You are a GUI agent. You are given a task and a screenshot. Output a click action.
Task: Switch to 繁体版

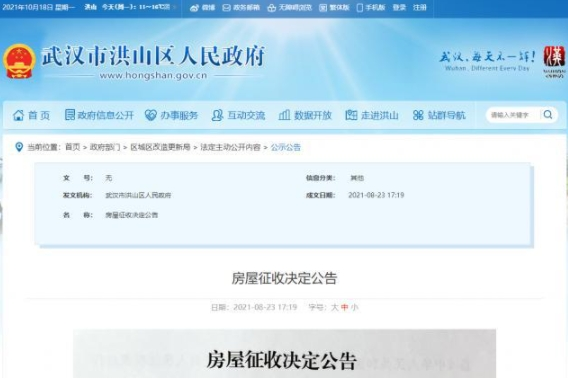click(x=339, y=8)
